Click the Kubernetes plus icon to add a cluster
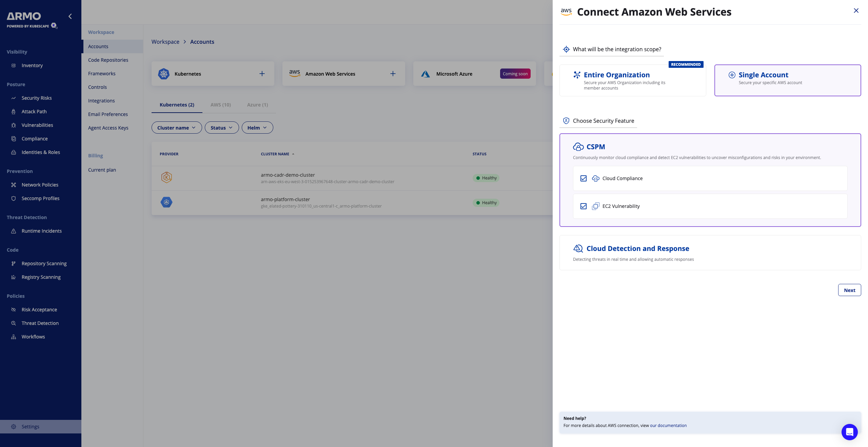This screenshot has width=868, height=447. (x=262, y=74)
